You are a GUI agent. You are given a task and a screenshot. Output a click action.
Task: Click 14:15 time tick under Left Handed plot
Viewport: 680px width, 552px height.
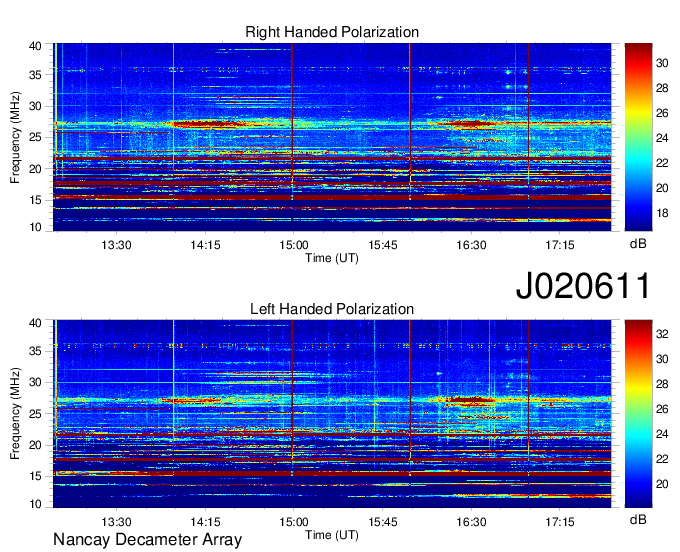(205, 522)
